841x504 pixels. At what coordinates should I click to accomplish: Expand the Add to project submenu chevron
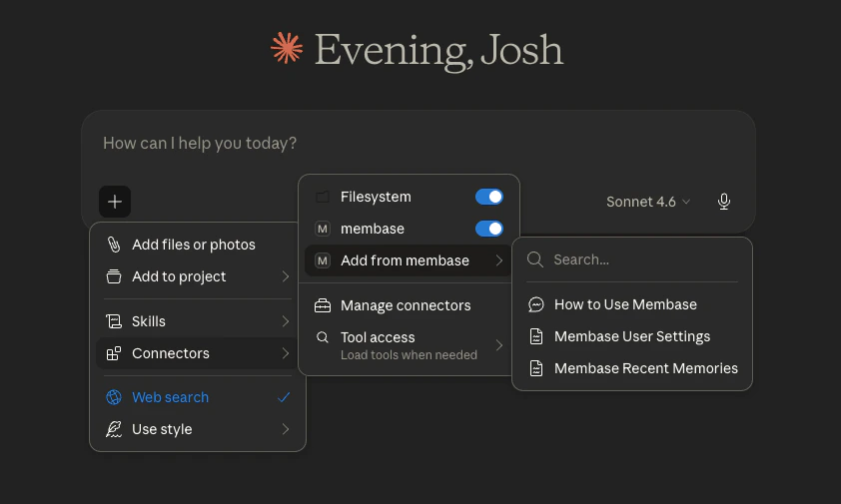click(x=286, y=276)
